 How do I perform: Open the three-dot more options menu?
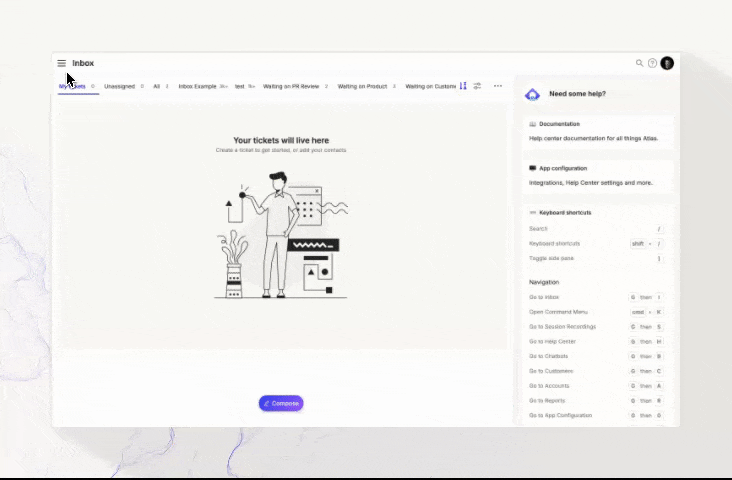pyautogui.click(x=498, y=86)
